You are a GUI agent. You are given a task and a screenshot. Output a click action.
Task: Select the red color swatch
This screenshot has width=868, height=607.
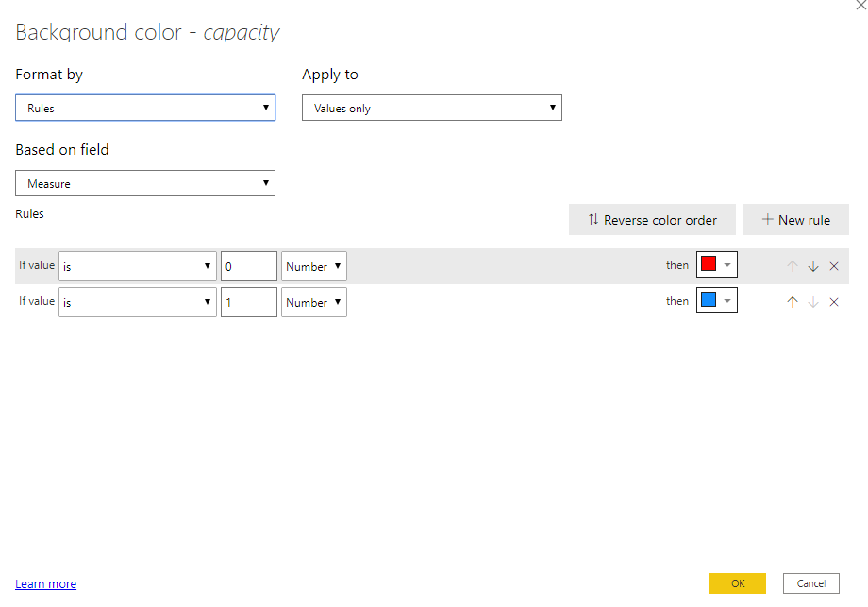[709, 263]
